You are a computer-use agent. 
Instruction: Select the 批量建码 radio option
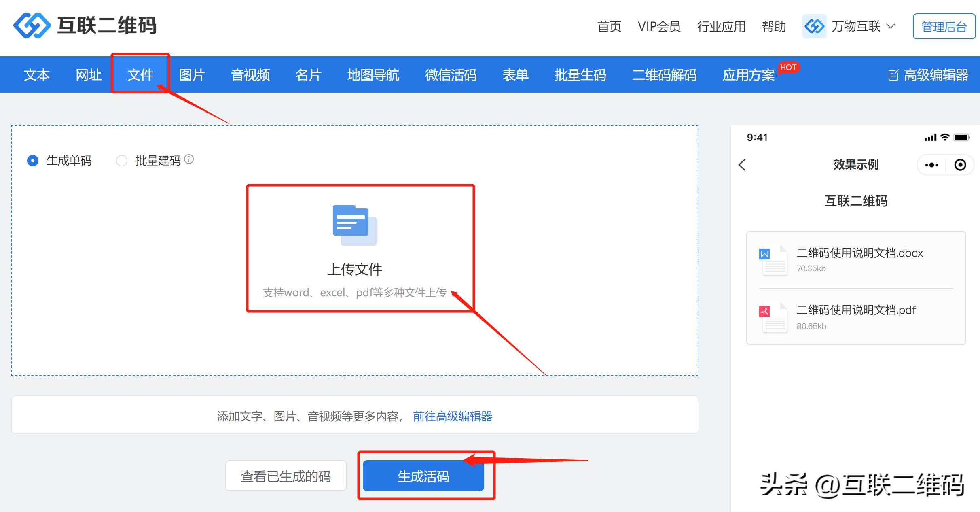[122, 161]
